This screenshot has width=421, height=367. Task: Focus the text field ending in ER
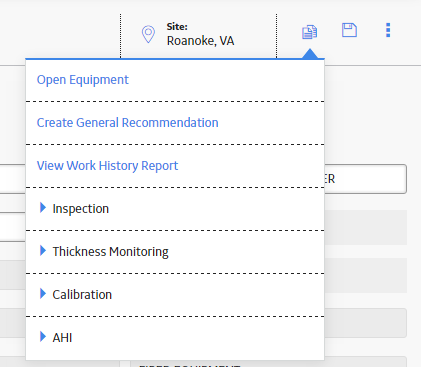point(365,179)
